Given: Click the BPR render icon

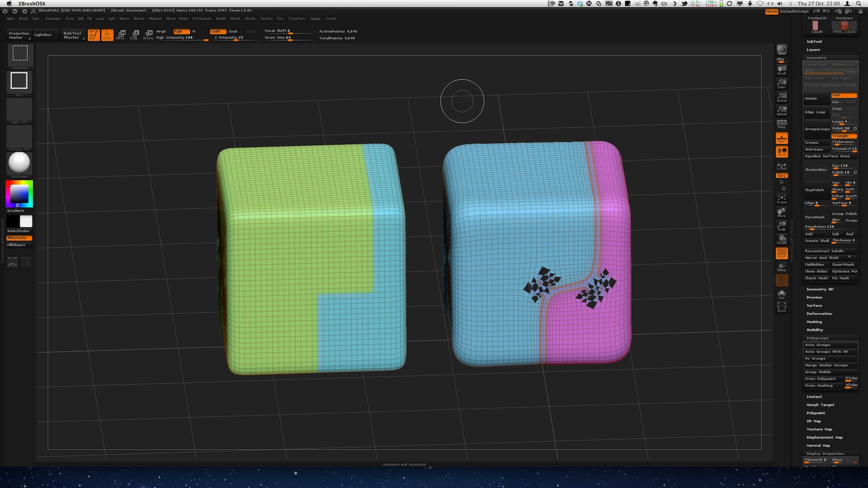Looking at the screenshot, I should tap(782, 50).
